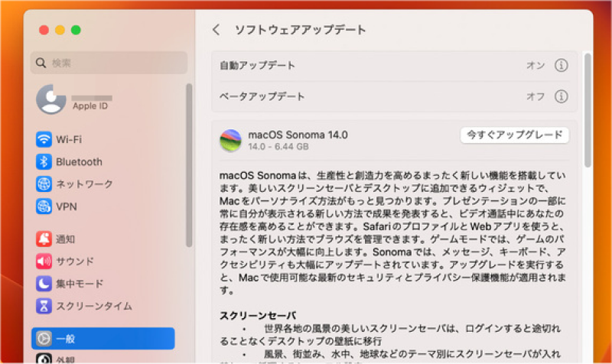Select the スクリーンタイム hourglass icon
612x364 pixels.
pos(44,306)
